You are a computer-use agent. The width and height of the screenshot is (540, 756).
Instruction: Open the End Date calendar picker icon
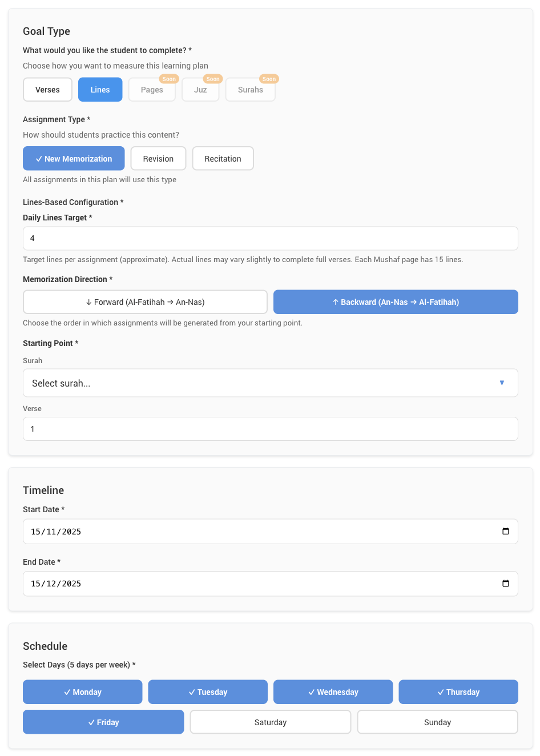click(505, 584)
